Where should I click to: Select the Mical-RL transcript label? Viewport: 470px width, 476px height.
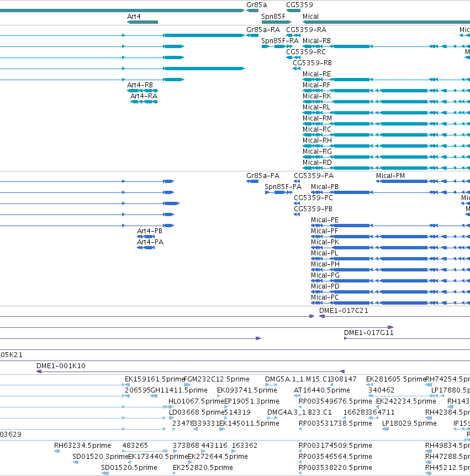(x=316, y=107)
